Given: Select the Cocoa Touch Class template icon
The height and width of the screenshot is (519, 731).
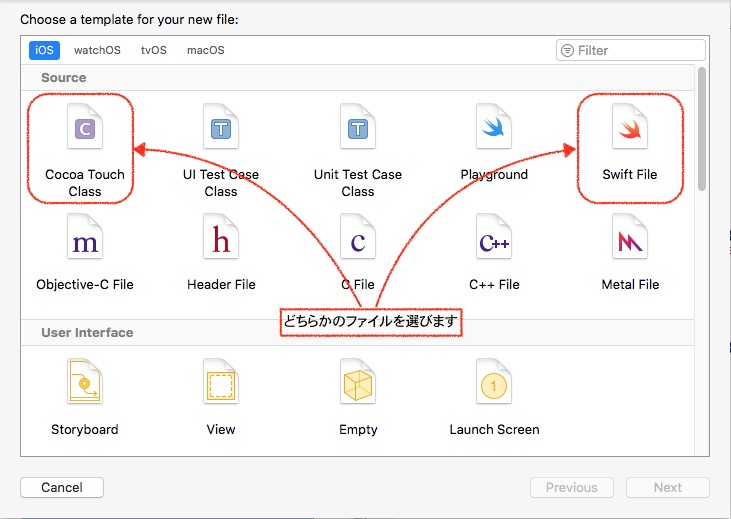Looking at the screenshot, I should point(85,126).
